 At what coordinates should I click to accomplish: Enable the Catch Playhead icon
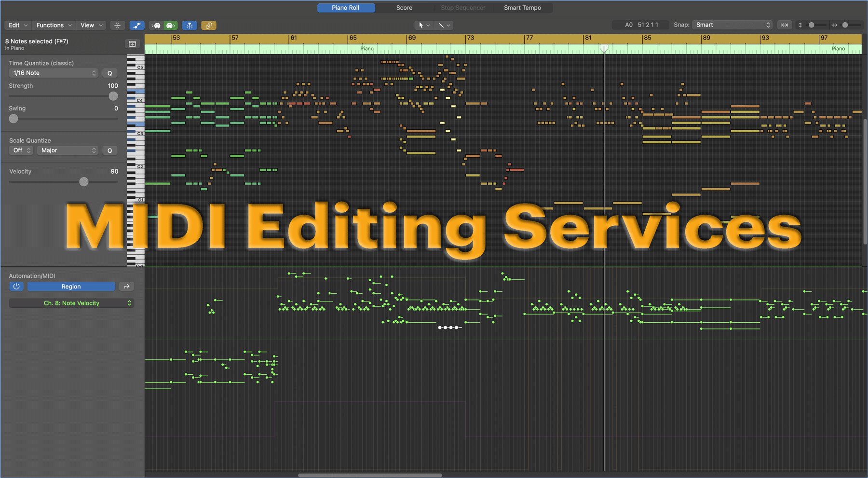(190, 25)
